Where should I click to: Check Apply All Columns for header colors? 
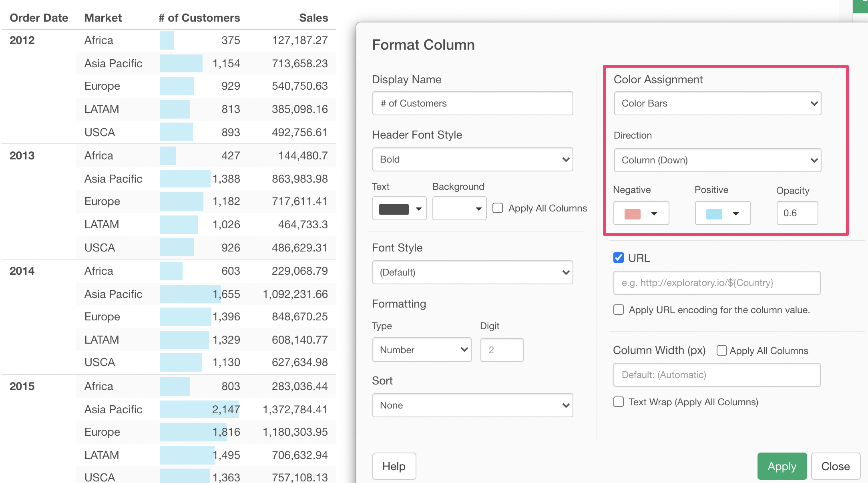click(498, 208)
